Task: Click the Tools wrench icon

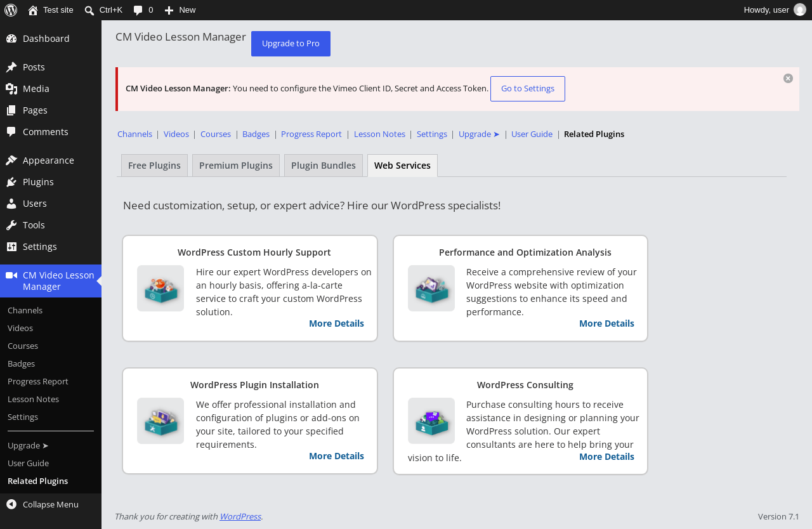Action: 11,225
